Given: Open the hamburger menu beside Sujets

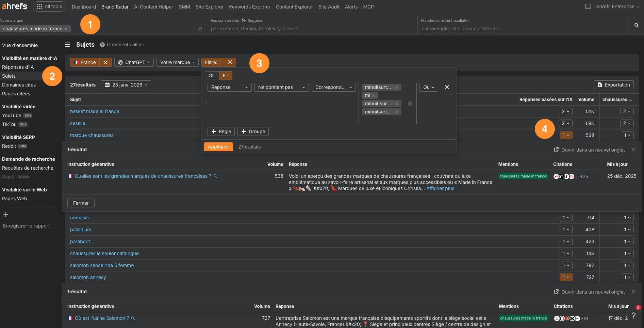Looking at the screenshot, I should point(68,45).
